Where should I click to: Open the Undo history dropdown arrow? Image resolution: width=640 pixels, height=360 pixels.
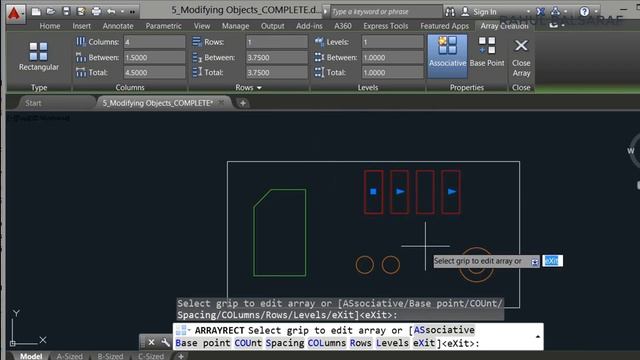click(122, 12)
